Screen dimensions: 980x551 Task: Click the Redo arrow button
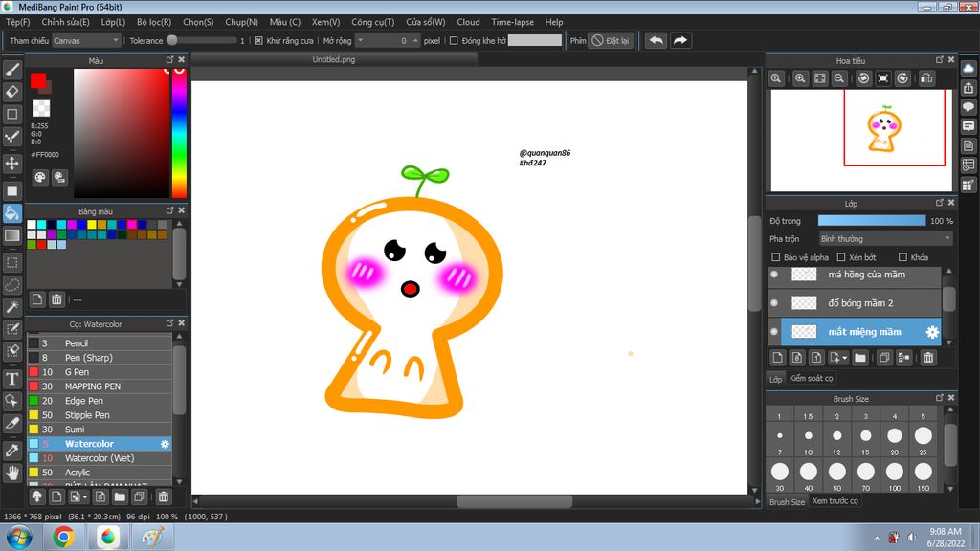(x=680, y=40)
